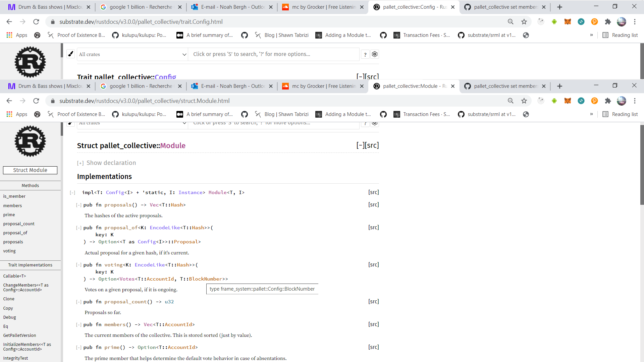Open zoom indicator in the Module window address bar
The image size is (644, 362).
[511, 101]
